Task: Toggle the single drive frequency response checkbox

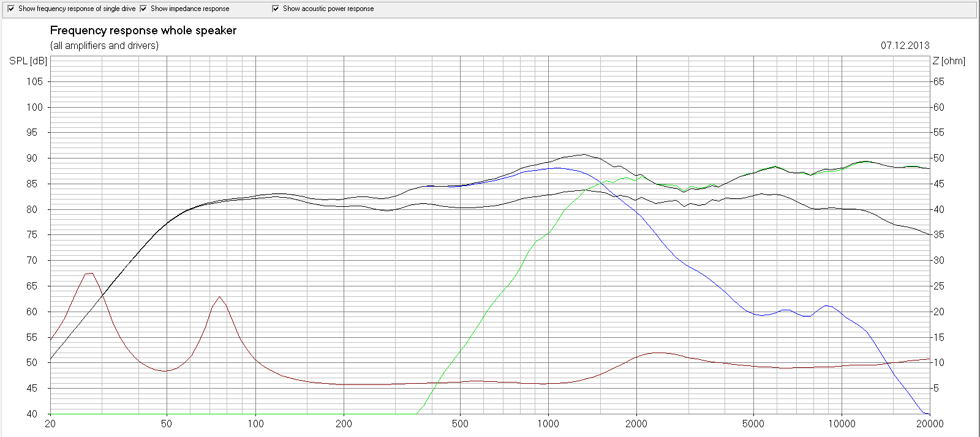Action: coord(11,9)
